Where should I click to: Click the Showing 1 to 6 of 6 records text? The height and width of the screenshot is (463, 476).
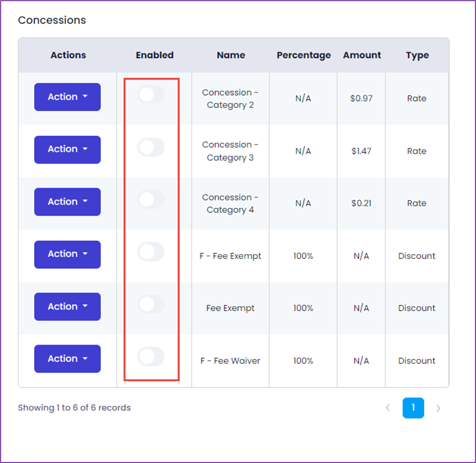click(x=74, y=408)
